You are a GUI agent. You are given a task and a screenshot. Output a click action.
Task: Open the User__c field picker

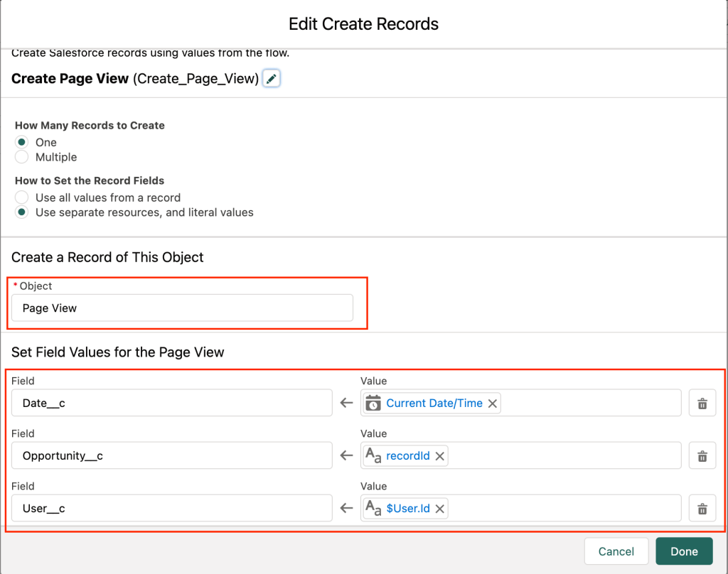pyautogui.click(x=172, y=508)
